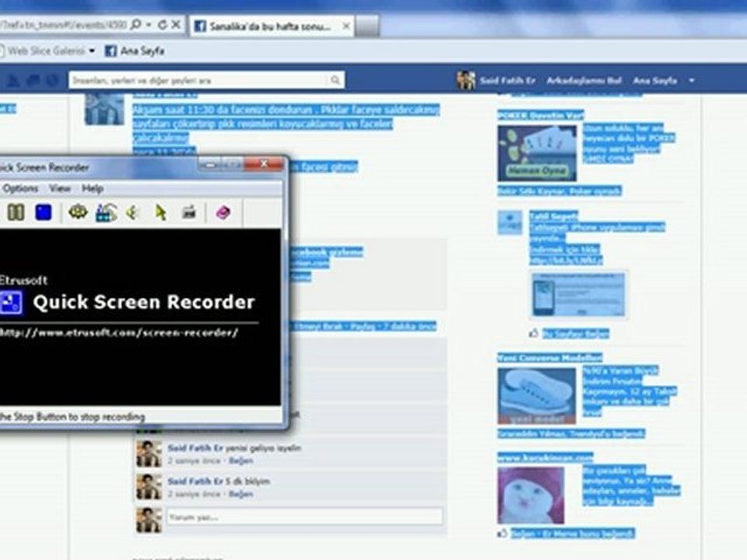Click the post author avatar at top

tap(104, 110)
